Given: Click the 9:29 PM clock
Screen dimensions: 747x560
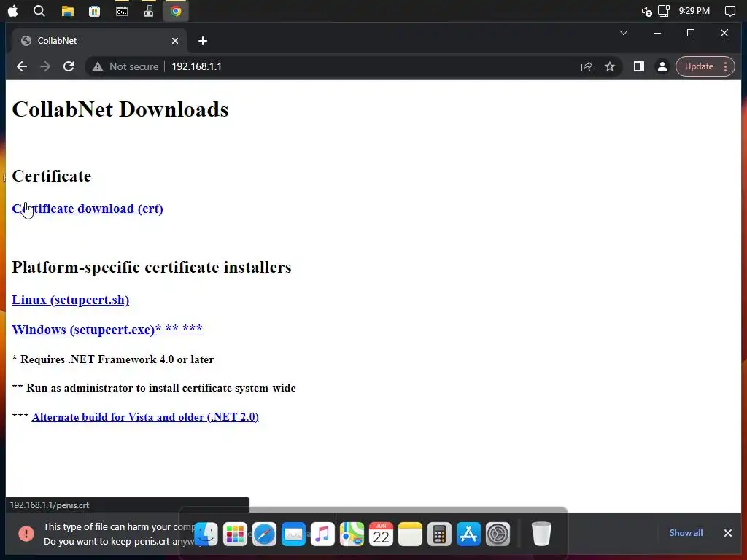Looking at the screenshot, I should pos(694,11).
